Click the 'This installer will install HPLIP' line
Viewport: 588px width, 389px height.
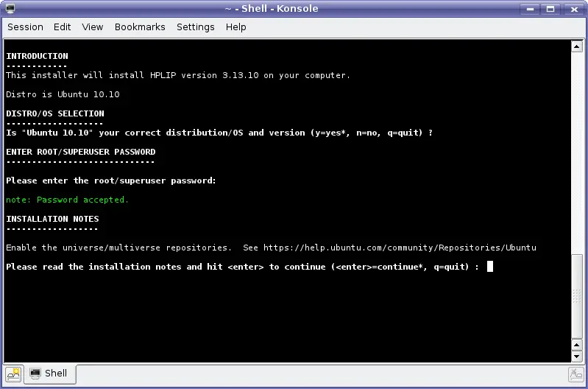[178, 75]
